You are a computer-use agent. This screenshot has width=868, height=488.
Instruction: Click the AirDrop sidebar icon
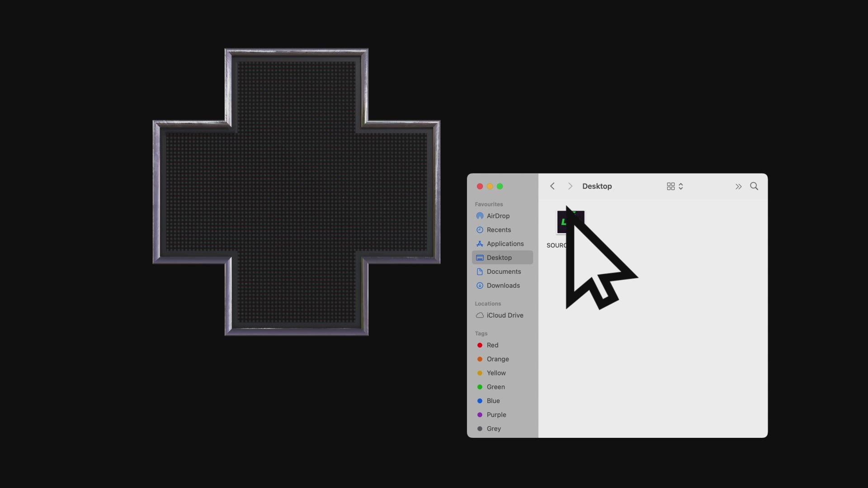pyautogui.click(x=480, y=216)
